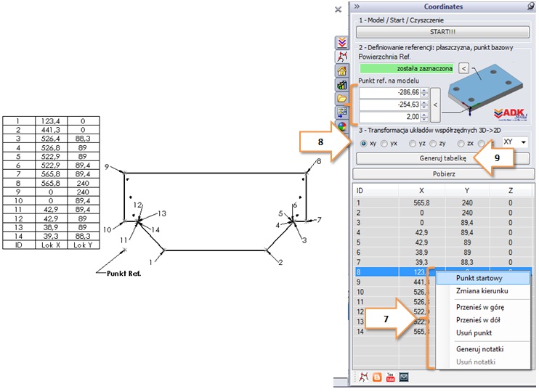Select the xy radio button
Viewport: 539px width, 392px height.
click(364, 144)
